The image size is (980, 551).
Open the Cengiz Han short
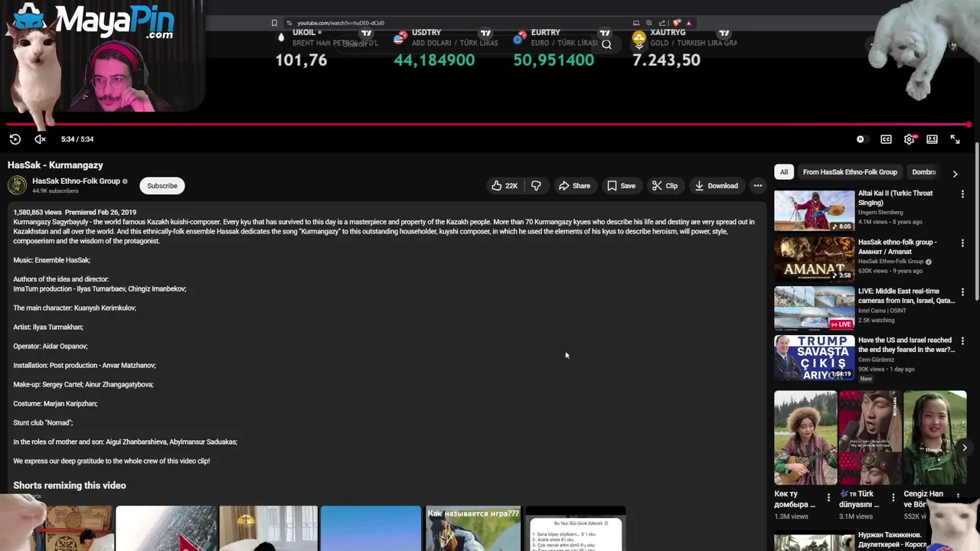[x=935, y=438]
